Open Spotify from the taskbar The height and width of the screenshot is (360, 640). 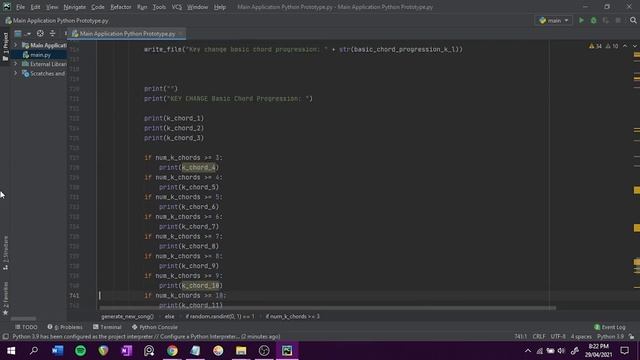[x=80, y=351]
